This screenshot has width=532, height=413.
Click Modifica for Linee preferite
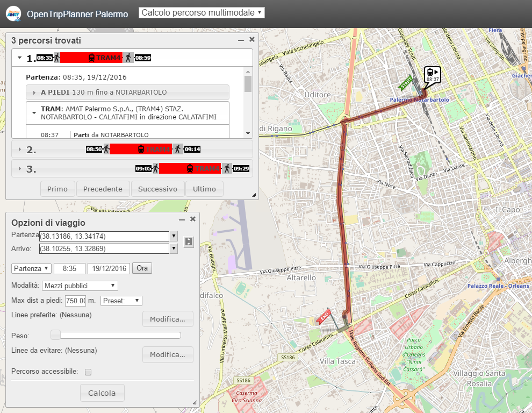(168, 319)
